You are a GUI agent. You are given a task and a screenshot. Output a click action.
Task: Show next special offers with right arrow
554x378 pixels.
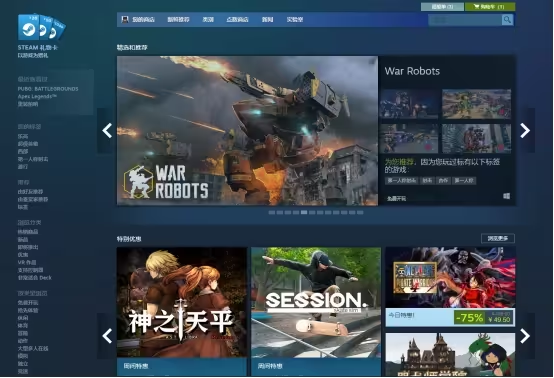click(x=525, y=336)
